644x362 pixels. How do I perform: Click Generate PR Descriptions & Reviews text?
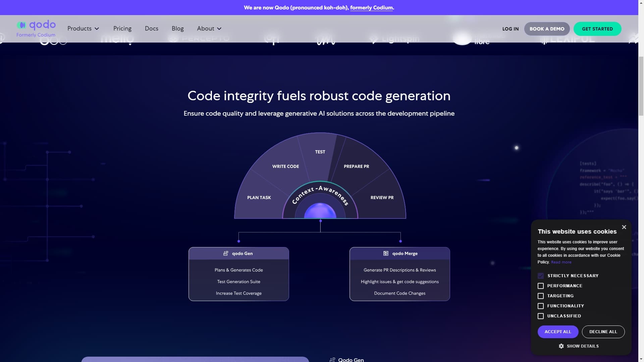pos(400,270)
